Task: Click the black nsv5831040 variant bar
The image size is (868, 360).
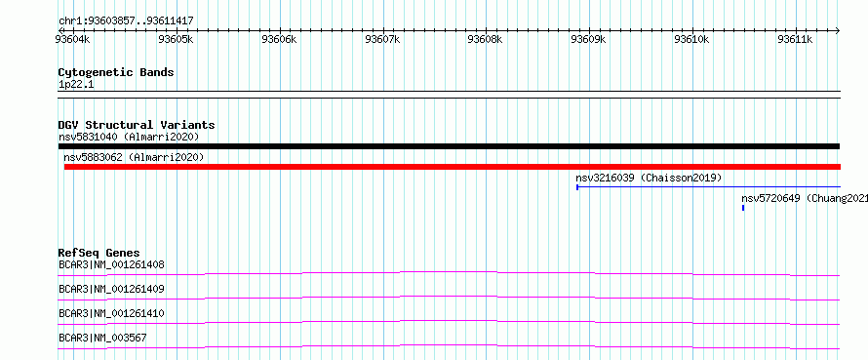Action: (449, 146)
